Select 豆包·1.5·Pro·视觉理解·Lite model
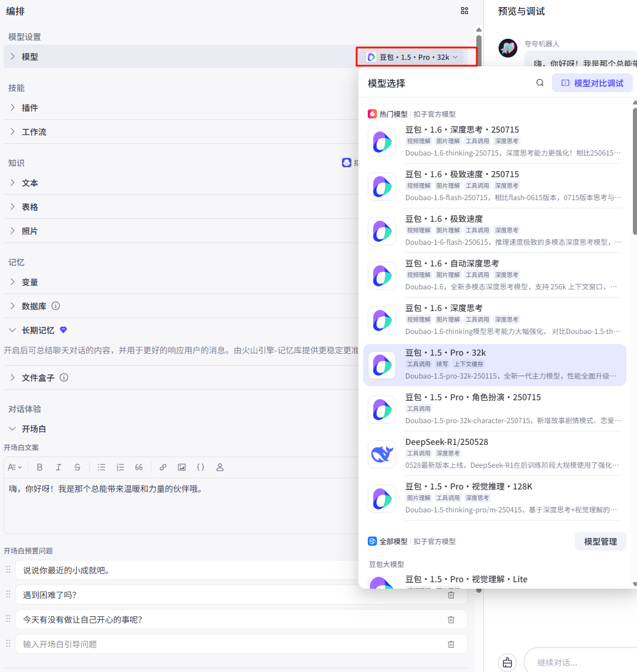This screenshot has height=672, width=637. (494, 580)
